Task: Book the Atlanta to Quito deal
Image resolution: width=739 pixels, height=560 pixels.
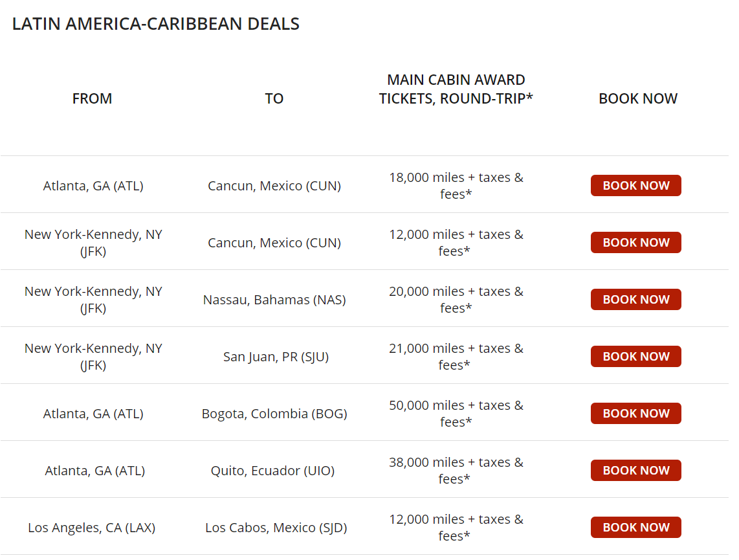Action: pos(635,471)
